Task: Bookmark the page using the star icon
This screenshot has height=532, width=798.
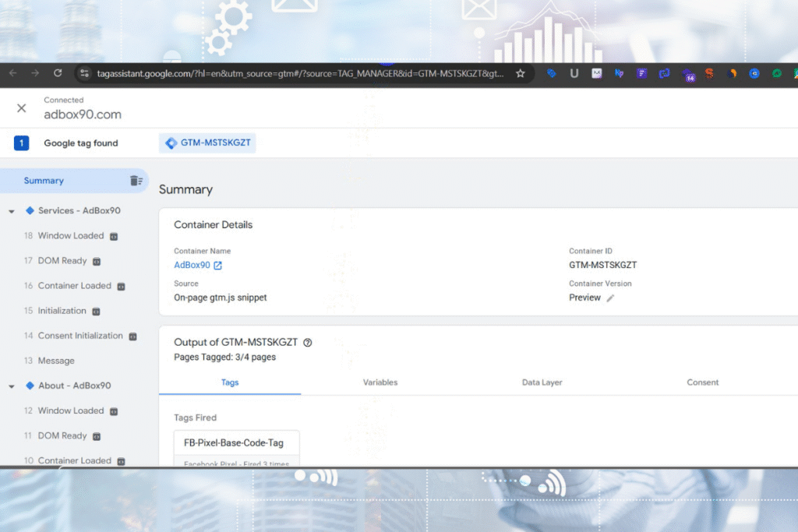Action: 520,73
